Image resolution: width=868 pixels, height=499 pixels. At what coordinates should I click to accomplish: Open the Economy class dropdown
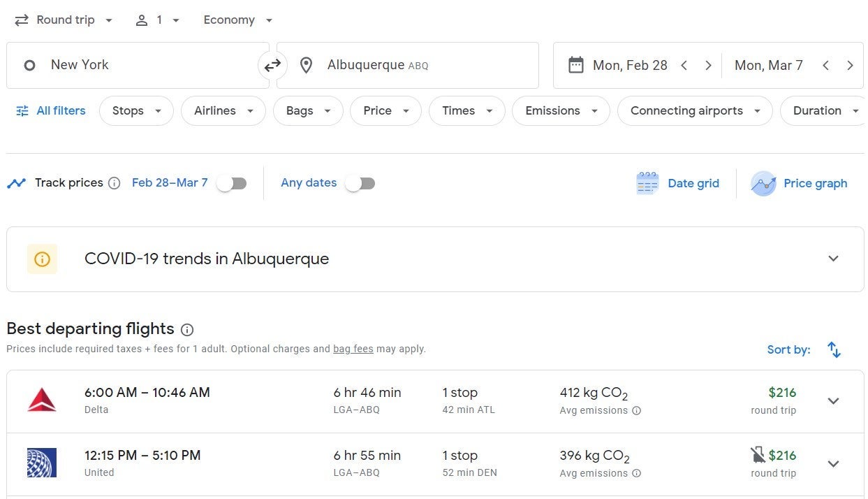coord(238,20)
